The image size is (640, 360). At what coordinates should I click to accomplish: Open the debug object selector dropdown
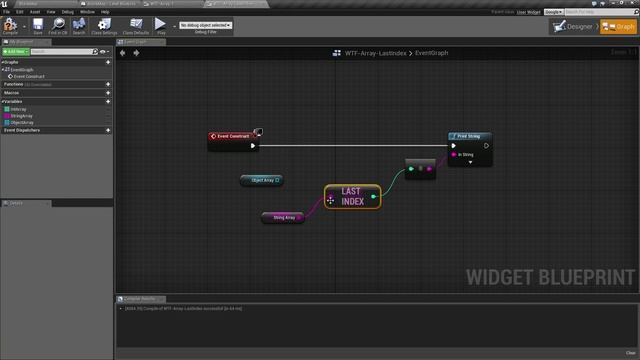point(206,25)
